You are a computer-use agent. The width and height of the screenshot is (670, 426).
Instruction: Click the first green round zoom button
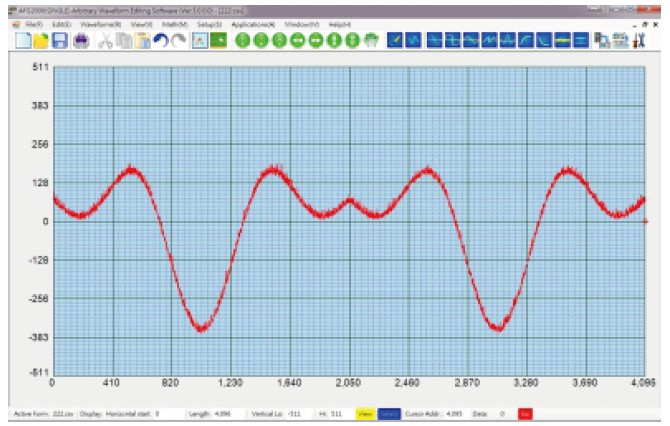[242, 41]
